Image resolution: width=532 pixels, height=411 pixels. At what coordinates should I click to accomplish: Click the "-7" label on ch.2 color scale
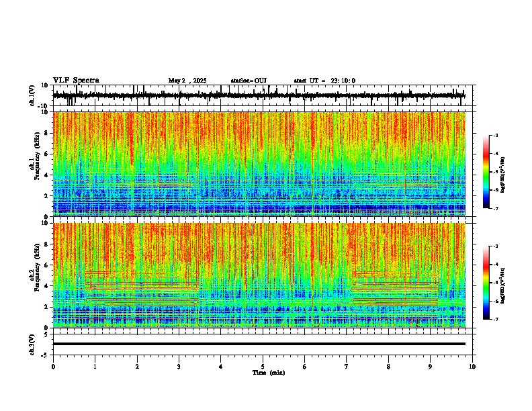[x=496, y=319]
